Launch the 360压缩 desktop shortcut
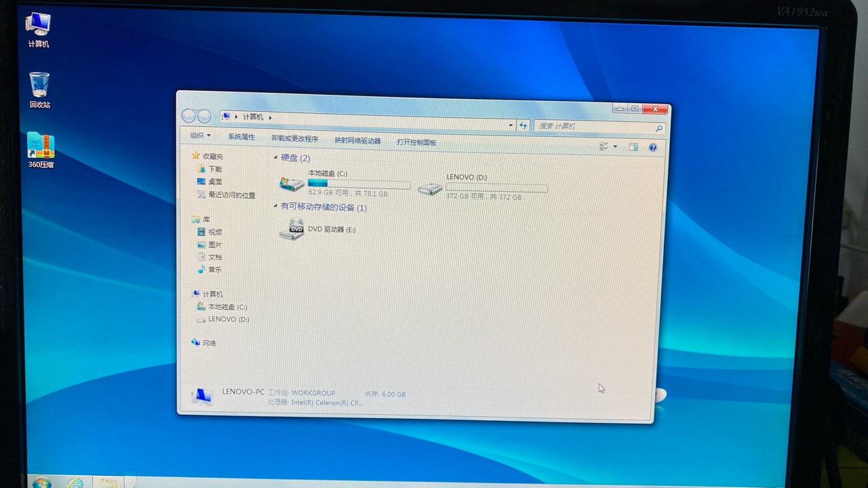 (x=41, y=150)
